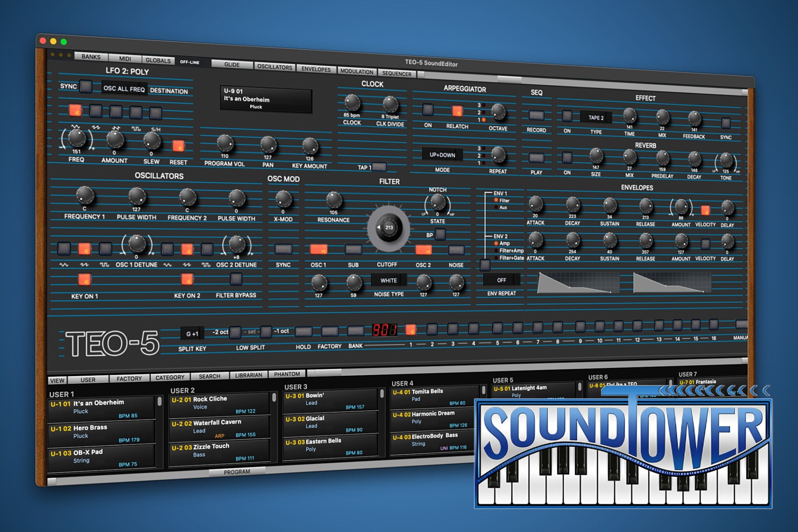Click the ENV 1 envelope graph
Screen dimensions: 798x532
578,283
